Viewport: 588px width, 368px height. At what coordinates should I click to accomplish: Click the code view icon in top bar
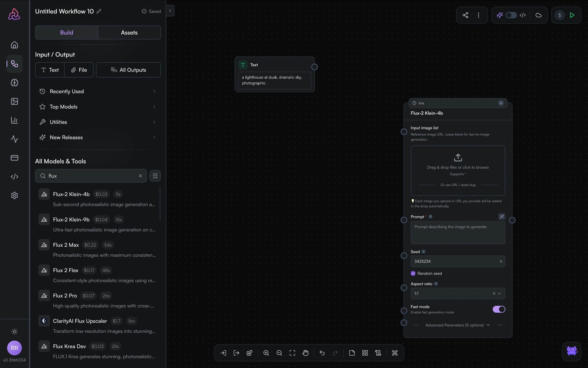(x=523, y=15)
